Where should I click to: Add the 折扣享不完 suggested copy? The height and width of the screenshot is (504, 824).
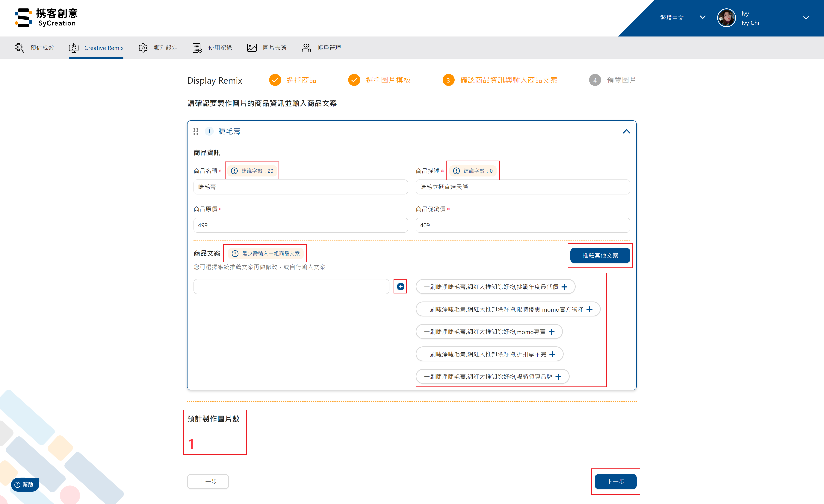(552, 354)
